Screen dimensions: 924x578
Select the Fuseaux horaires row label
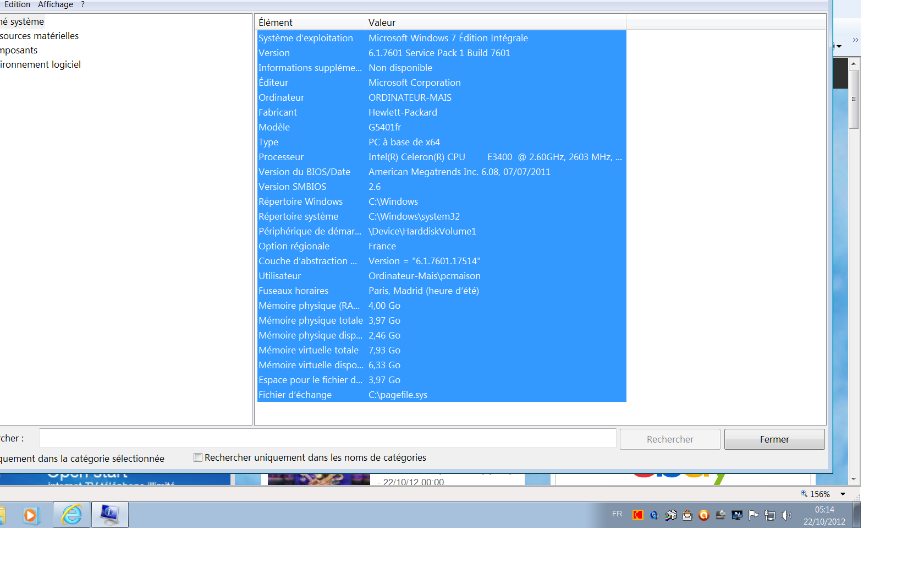click(x=294, y=291)
